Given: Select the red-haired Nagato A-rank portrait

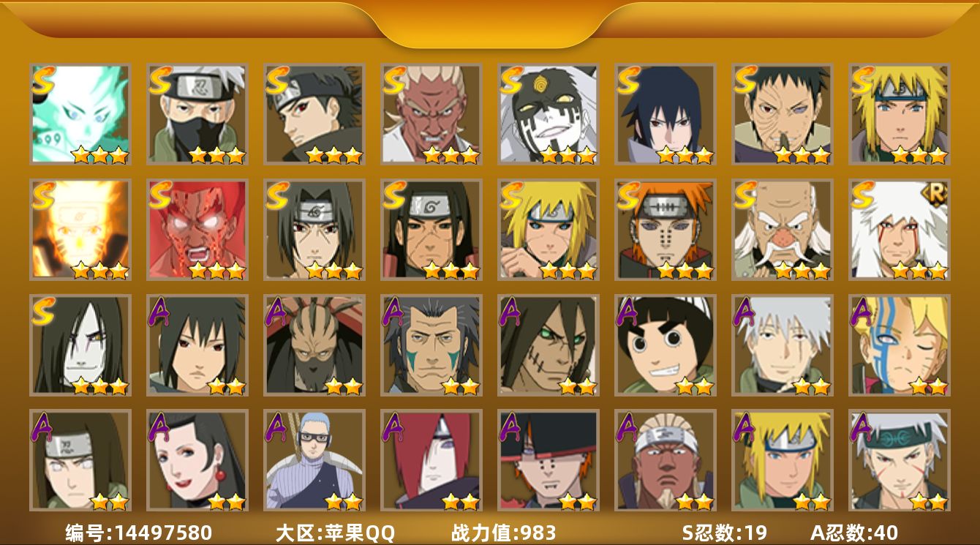Looking at the screenshot, I should 431,460.
